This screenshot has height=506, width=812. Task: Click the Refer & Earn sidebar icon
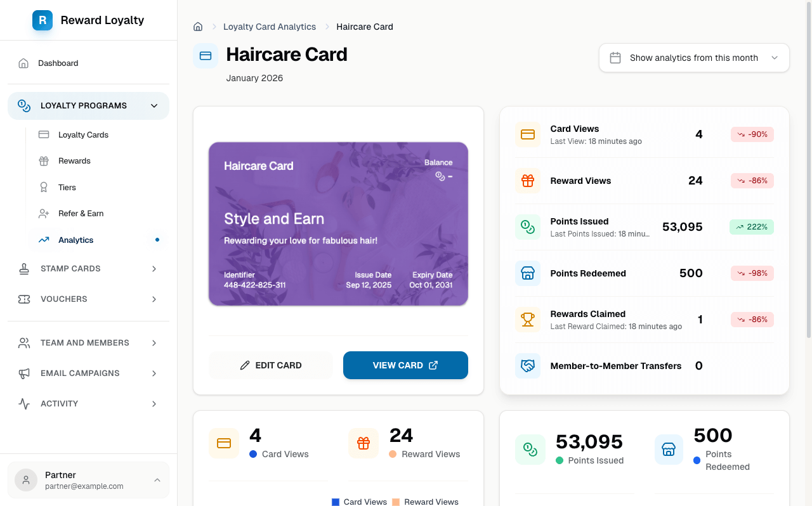coord(43,213)
